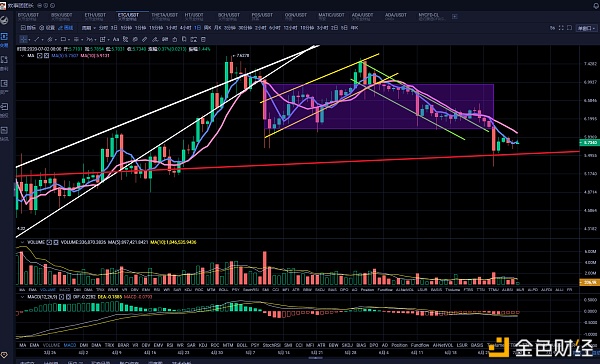Collapse the MA indicator chevron
Image resolution: width=600 pixels, height=364 pixels.
point(22,55)
